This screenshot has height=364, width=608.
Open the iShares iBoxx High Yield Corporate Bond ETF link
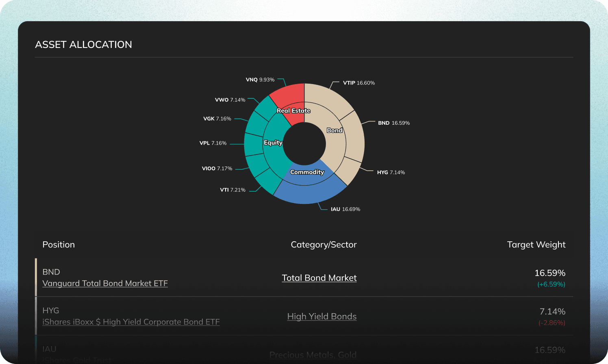[131, 322]
